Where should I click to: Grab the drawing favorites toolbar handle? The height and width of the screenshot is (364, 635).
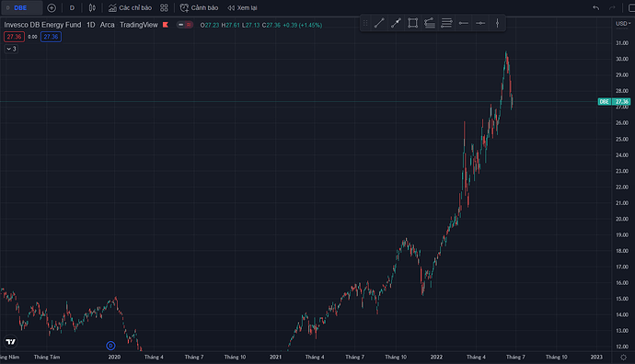(365, 23)
